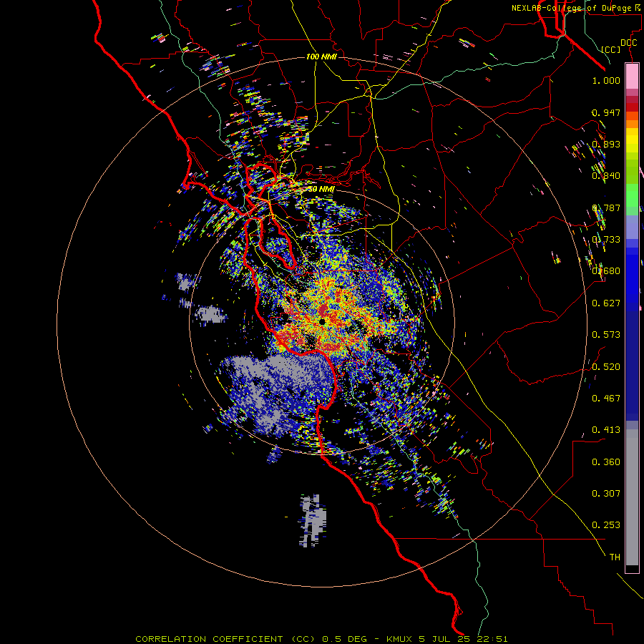
Task: Click the "TH" threshold label in legend
Action: (615, 557)
